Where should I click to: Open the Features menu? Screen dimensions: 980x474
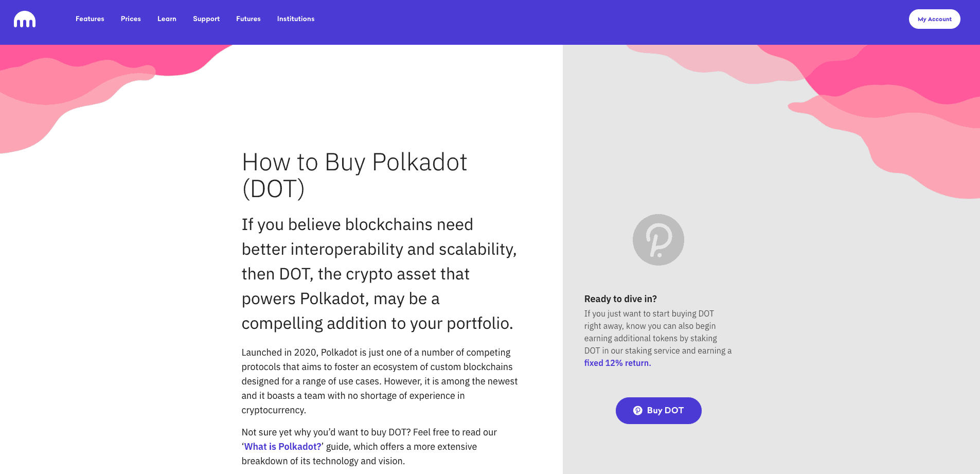pos(90,19)
